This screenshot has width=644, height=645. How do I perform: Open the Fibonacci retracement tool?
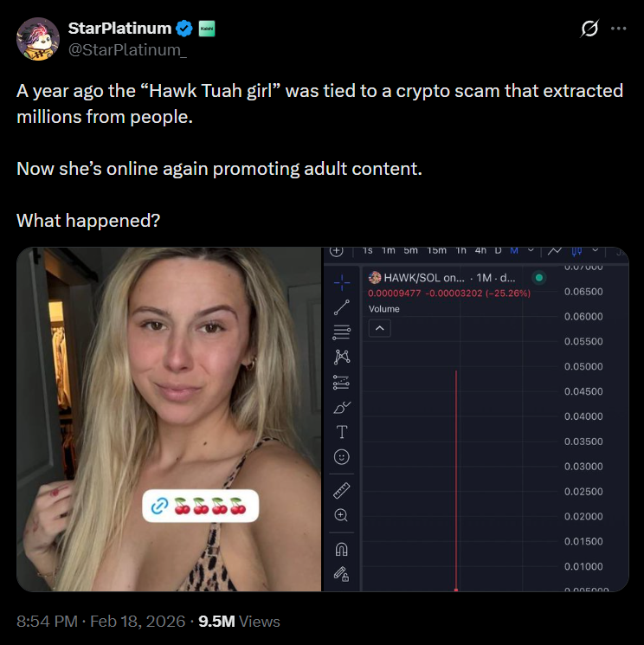pos(341,331)
